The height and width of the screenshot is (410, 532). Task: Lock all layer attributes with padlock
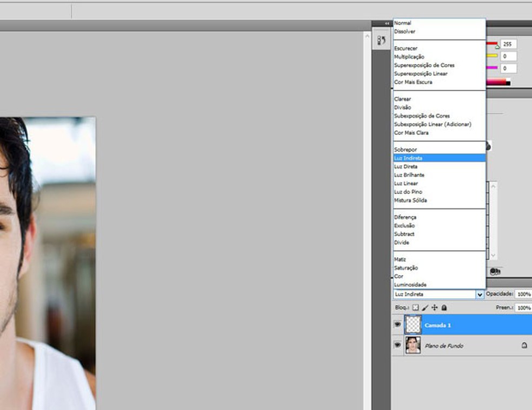[x=444, y=307]
